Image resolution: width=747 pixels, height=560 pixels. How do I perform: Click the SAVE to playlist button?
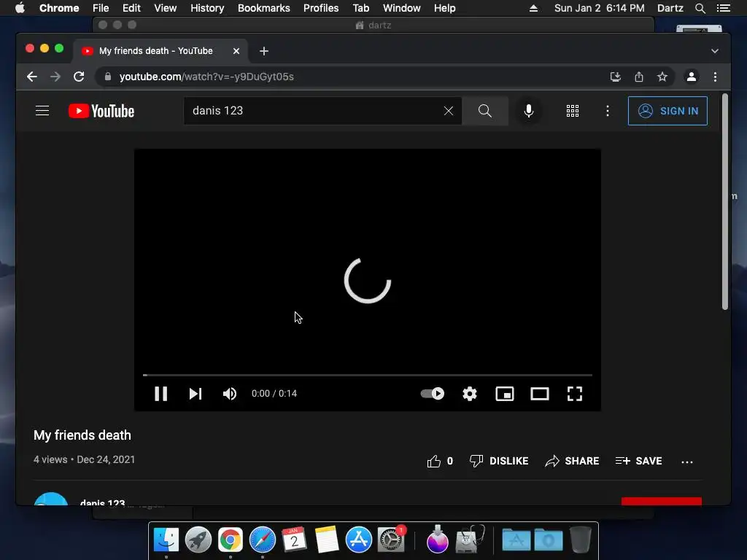(638, 461)
